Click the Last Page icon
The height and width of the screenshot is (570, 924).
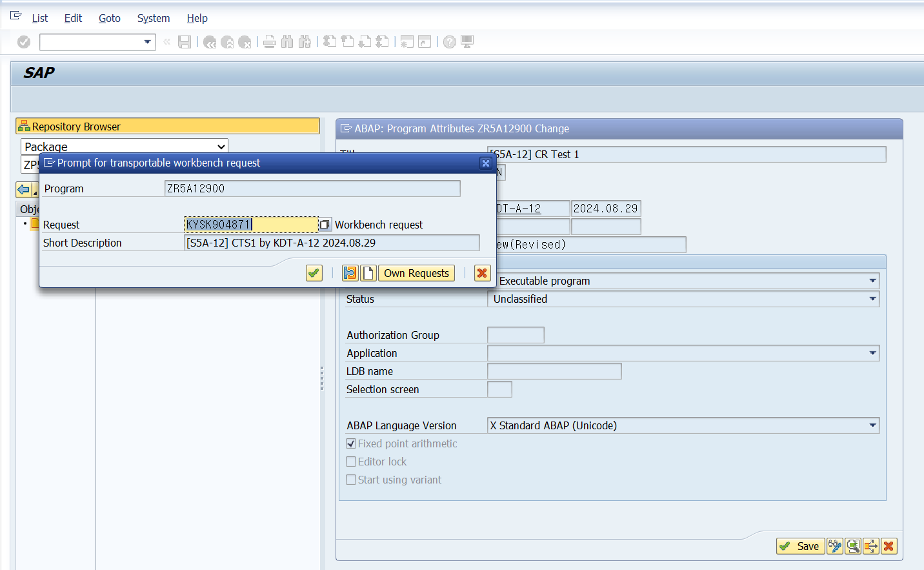tap(382, 42)
